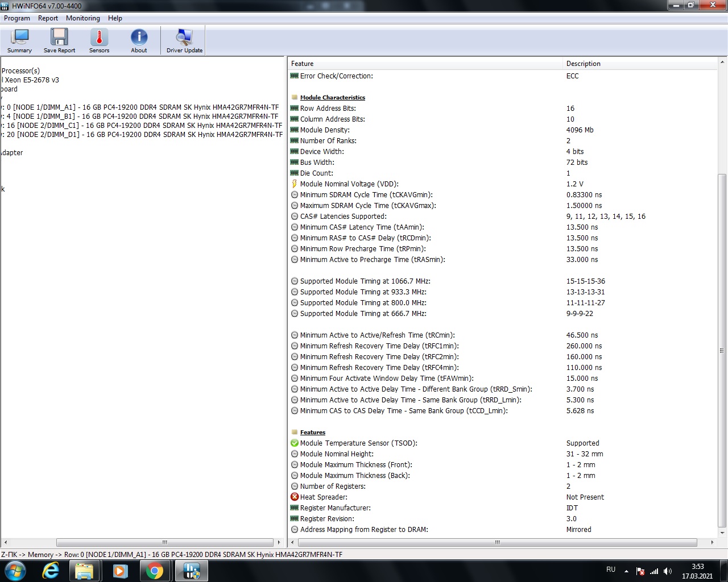Select the NODE 1/DIMM_A1 memory row

click(140, 107)
